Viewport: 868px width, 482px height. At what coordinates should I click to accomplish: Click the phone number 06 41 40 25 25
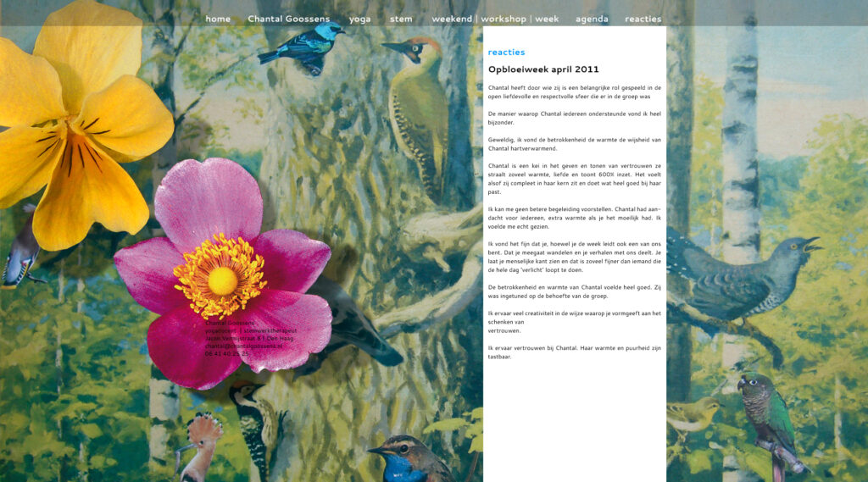click(227, 353)
